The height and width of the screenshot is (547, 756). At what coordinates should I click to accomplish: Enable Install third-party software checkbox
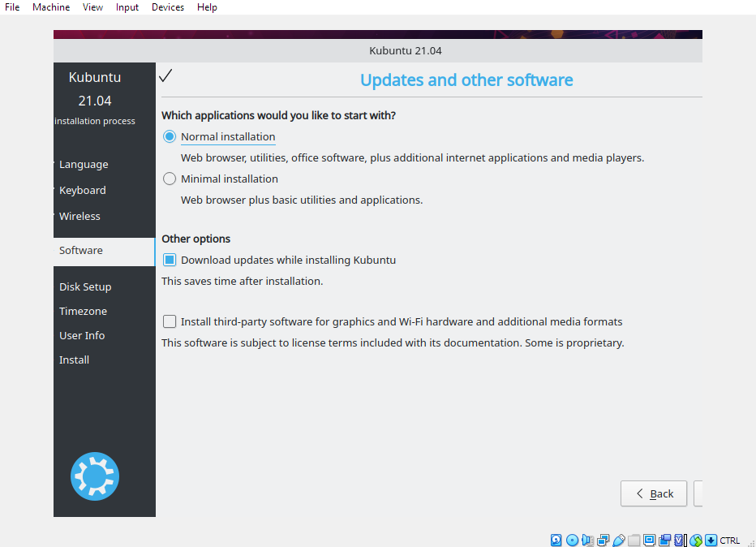click(170, 321)
